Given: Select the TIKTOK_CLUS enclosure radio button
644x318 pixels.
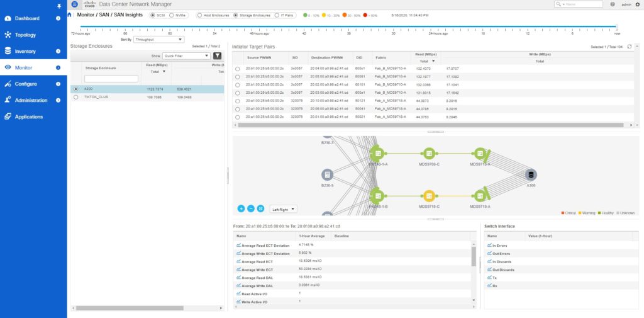Looking at the screenshot, I should pyautogui.click(x=75, y=97).
